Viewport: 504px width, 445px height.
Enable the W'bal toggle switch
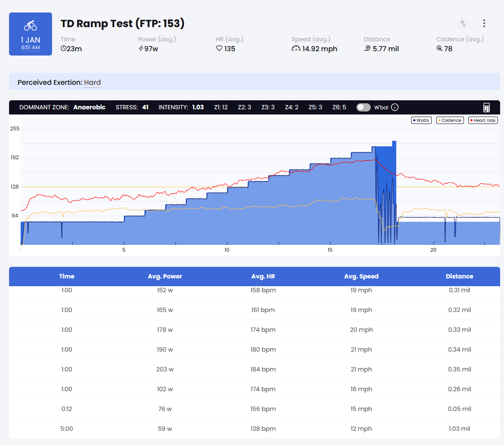[x=363, y=107]
